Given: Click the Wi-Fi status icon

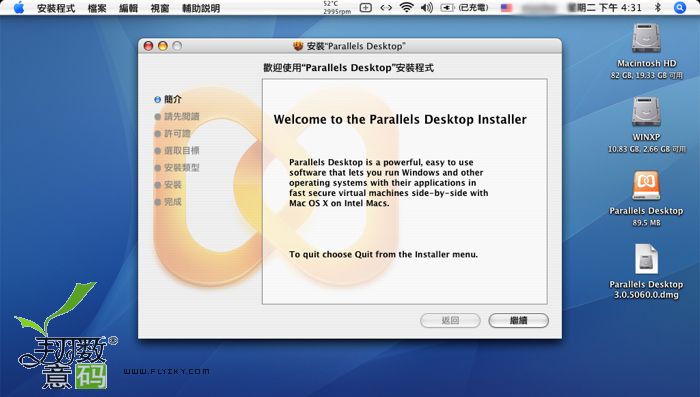Looking at the screenshot, I should [x=406, y=8].
